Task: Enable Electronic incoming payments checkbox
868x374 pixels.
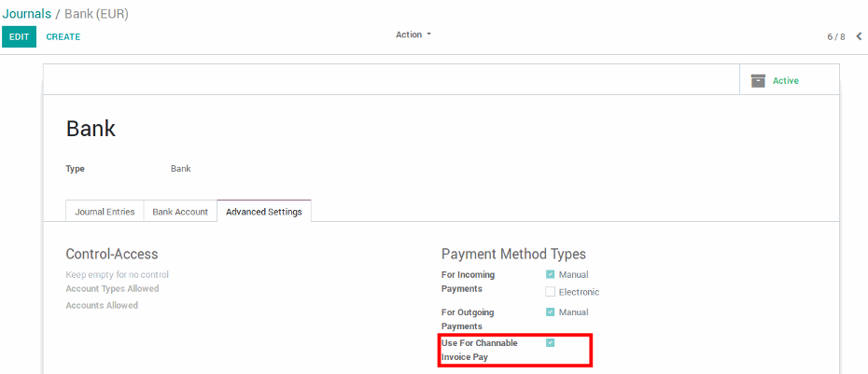Action: [551, 292]
